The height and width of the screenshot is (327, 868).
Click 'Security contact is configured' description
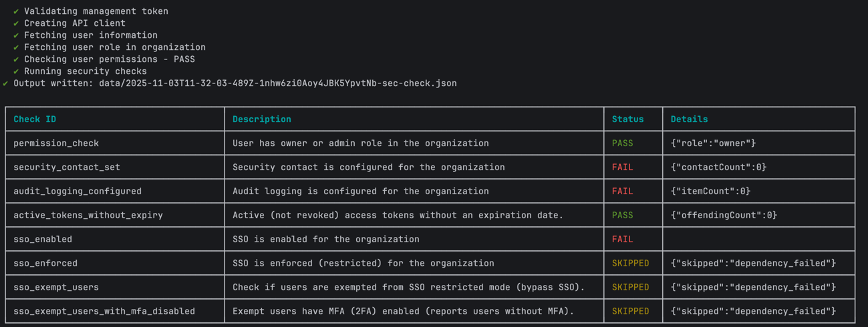coord(369,168)
